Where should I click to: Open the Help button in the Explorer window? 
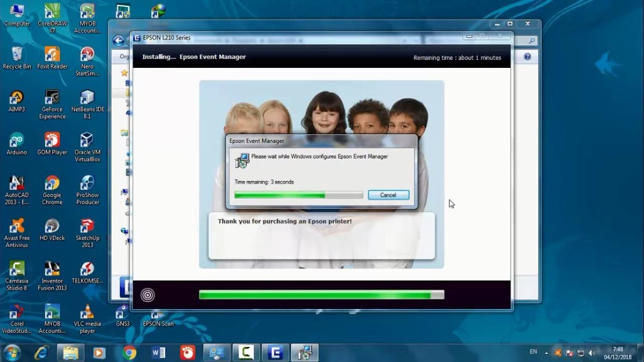tap(527, 57)
